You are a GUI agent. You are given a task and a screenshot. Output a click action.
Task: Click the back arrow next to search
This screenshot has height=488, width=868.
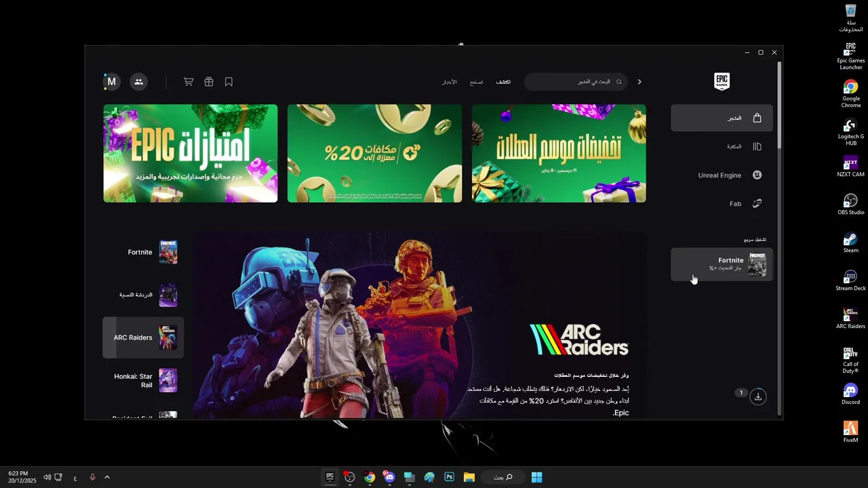pyautogui.click(x=639, y=82)
